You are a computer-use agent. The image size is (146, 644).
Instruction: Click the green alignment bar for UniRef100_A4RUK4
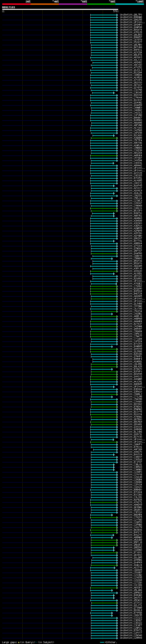tap(104, 156)
